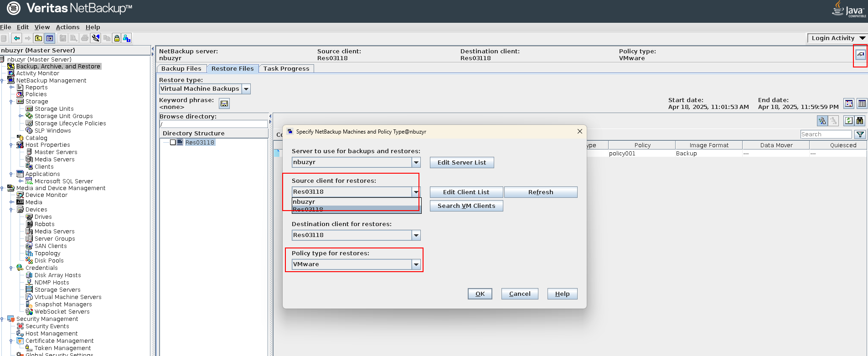
Task: Click the wrench troubleshooter toolbar icon
Action: [x=96, y=38]
